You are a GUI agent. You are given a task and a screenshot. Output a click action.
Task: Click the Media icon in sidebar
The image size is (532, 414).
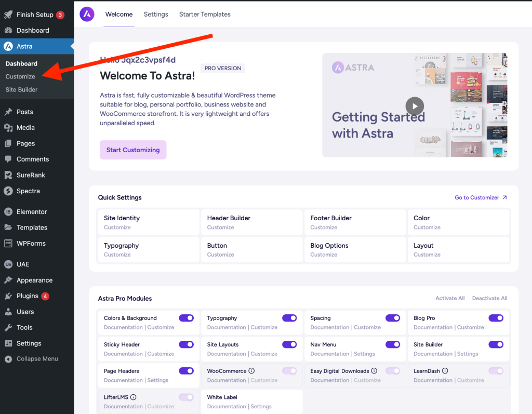click(x=8, y=128)
